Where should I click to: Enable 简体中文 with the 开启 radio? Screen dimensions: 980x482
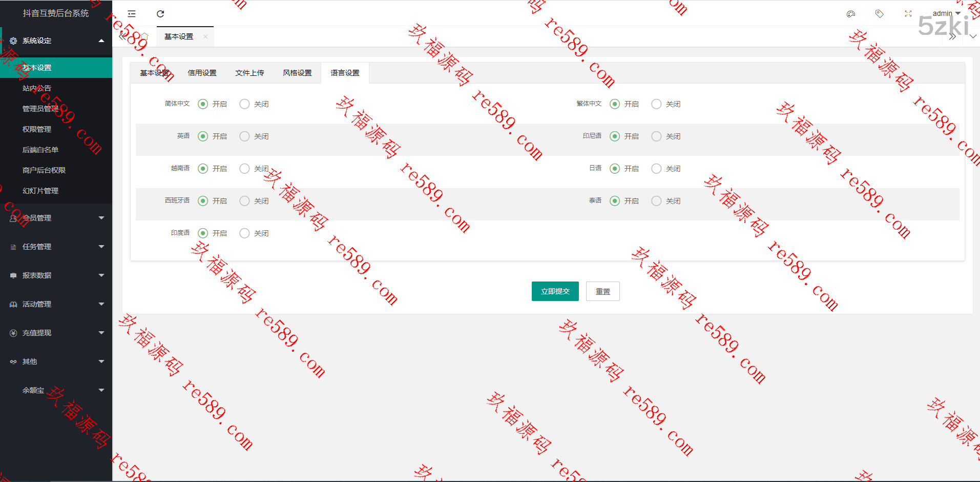pos(203,104)
